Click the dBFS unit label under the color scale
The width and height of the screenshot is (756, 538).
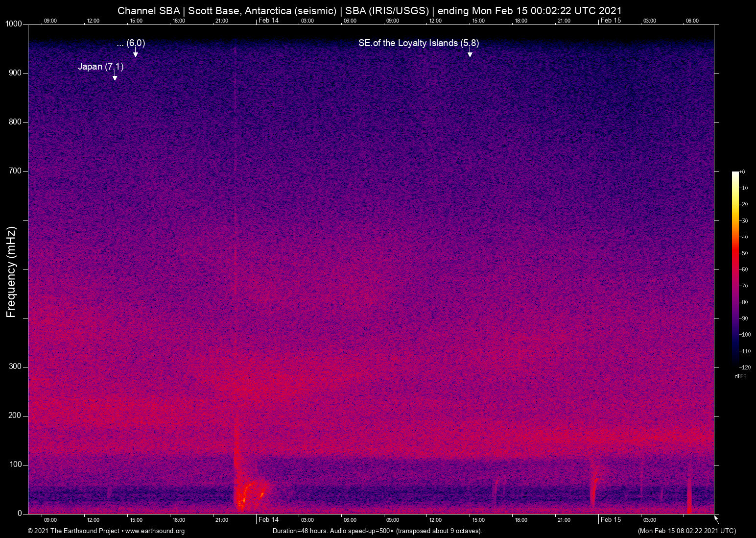coord(740,376)
